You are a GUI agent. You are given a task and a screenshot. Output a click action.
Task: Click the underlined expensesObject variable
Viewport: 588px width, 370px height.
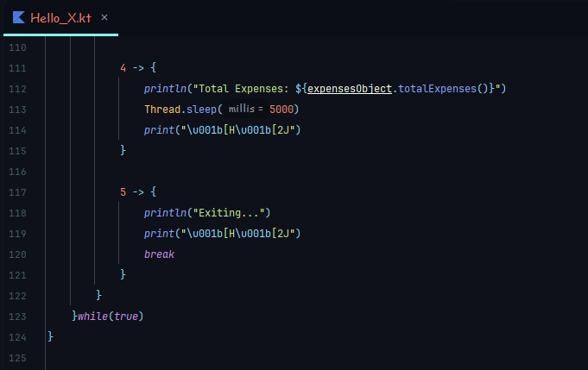coord(350,89)
